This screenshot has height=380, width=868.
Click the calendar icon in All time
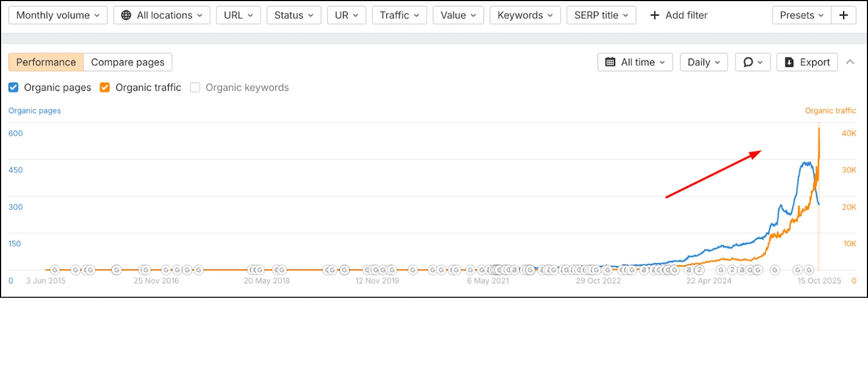click(610, 62)
